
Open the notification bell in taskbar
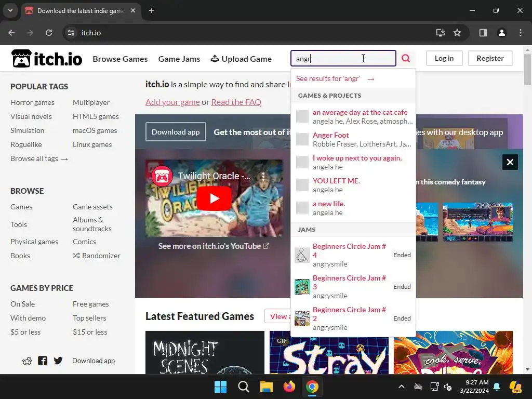497,387
